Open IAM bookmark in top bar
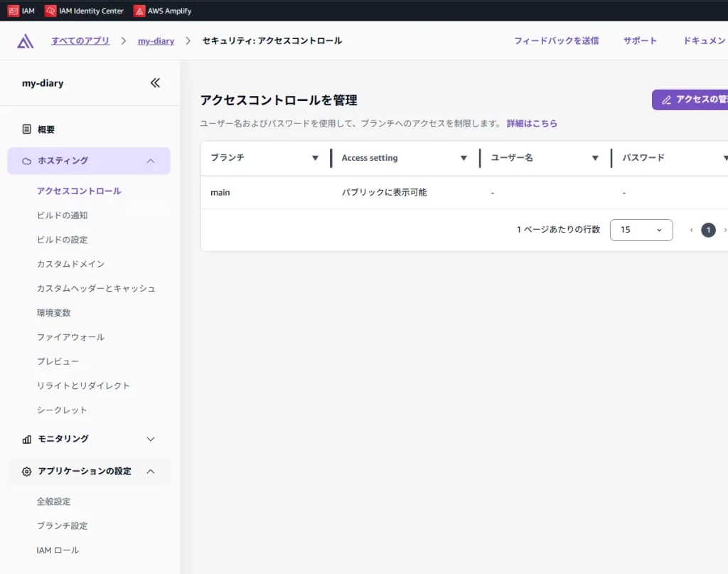728x574 pixels. [x=21, y=11]
